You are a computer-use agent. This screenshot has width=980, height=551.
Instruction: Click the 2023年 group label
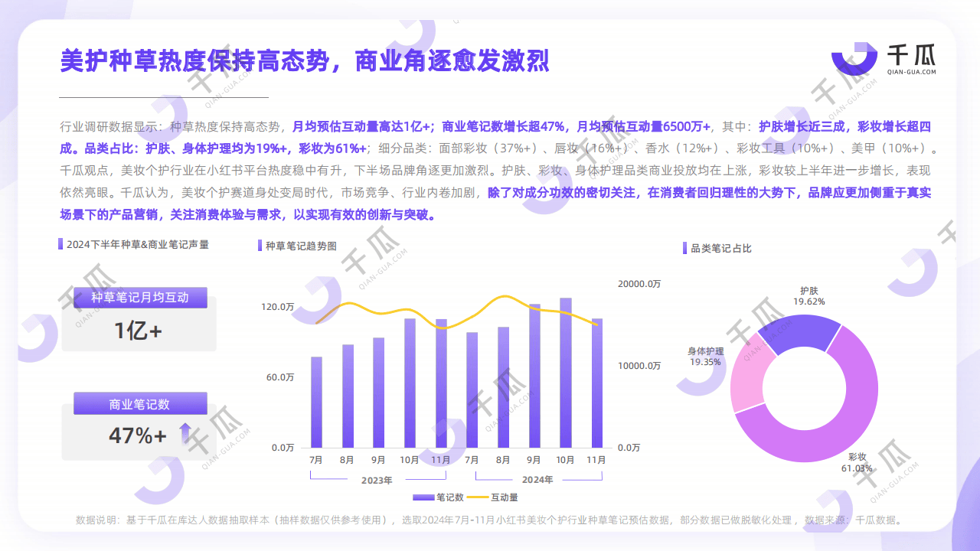coord(377,481)
